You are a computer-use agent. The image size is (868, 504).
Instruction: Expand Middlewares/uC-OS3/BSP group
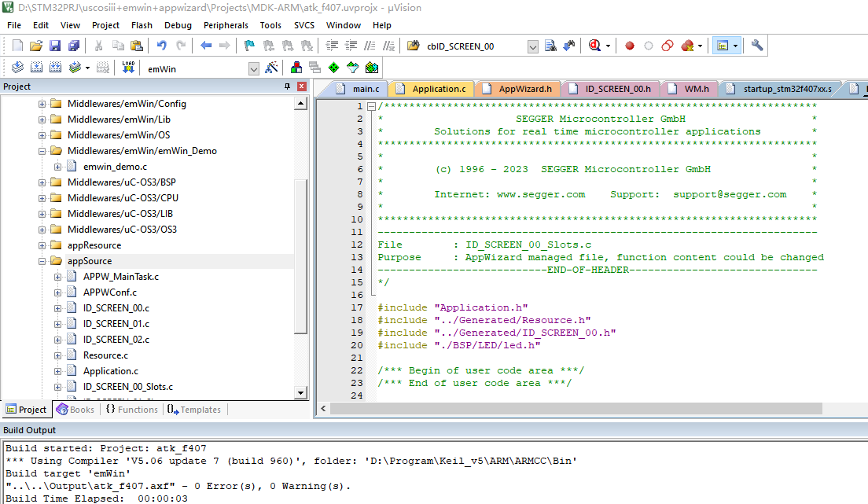[x=42, y=182]
